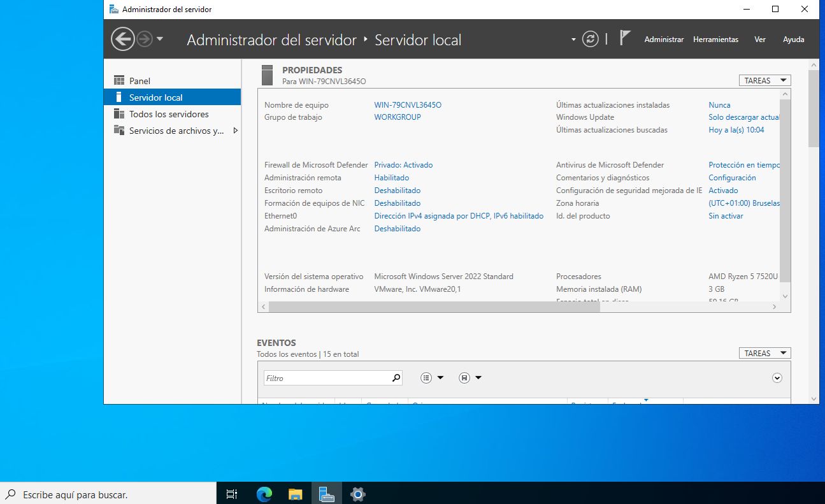
Task: Click the Propiedades panel vertical scrollbar
Action: [x=785, y=191]
